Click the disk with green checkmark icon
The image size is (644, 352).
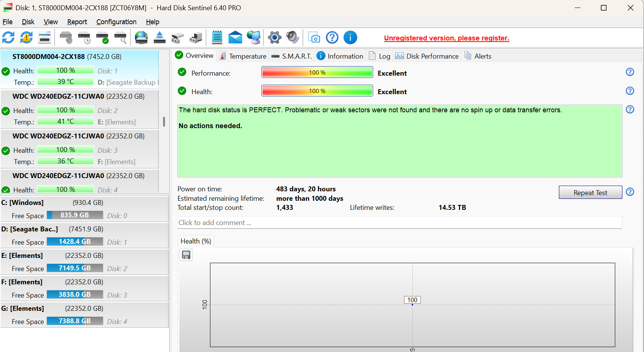[x=102, y=37]
